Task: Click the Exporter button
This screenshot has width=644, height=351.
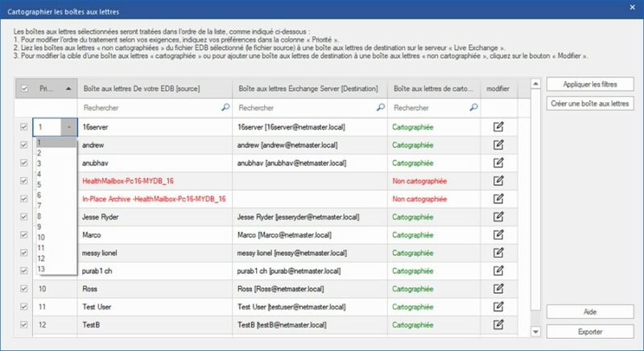Action: 590,332
